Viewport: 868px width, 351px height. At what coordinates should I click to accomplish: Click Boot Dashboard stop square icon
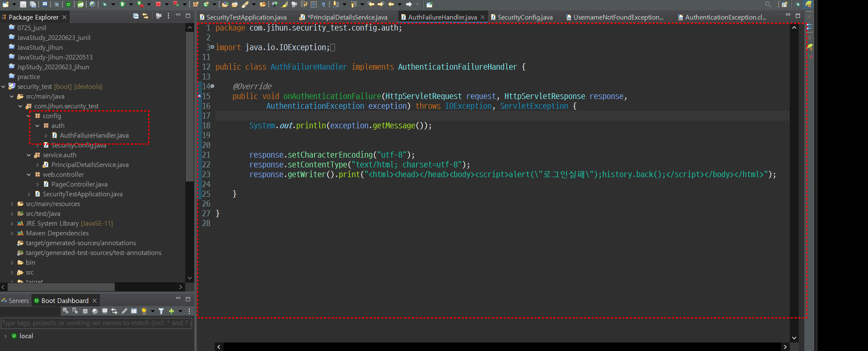coord(85,311)
